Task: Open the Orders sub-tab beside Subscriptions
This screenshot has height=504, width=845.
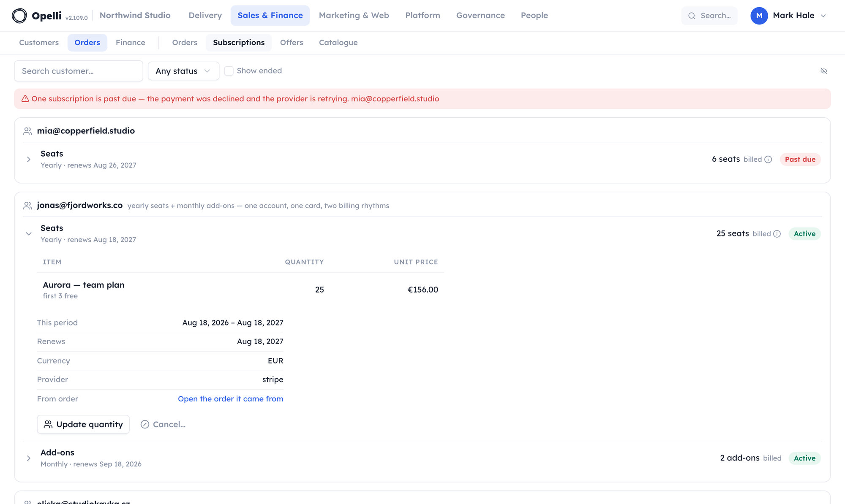Action: [185, 43]
